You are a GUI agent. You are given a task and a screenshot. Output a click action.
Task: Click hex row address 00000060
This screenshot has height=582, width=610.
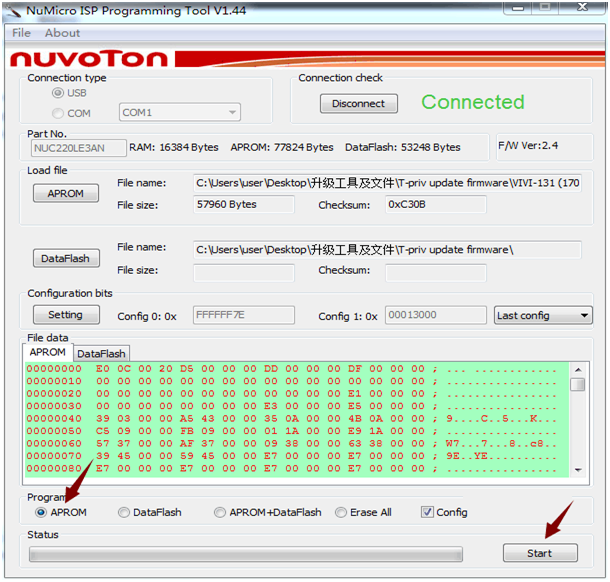tap(54, 444)
